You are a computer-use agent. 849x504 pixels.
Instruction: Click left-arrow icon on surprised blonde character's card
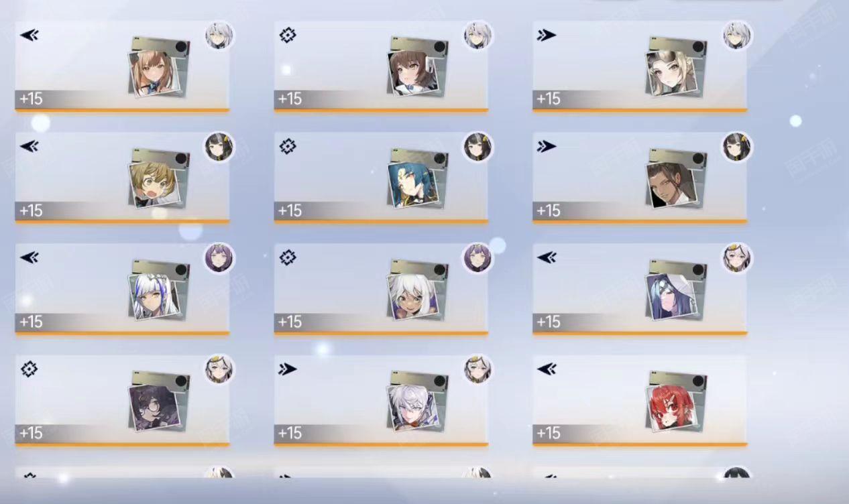29,146
